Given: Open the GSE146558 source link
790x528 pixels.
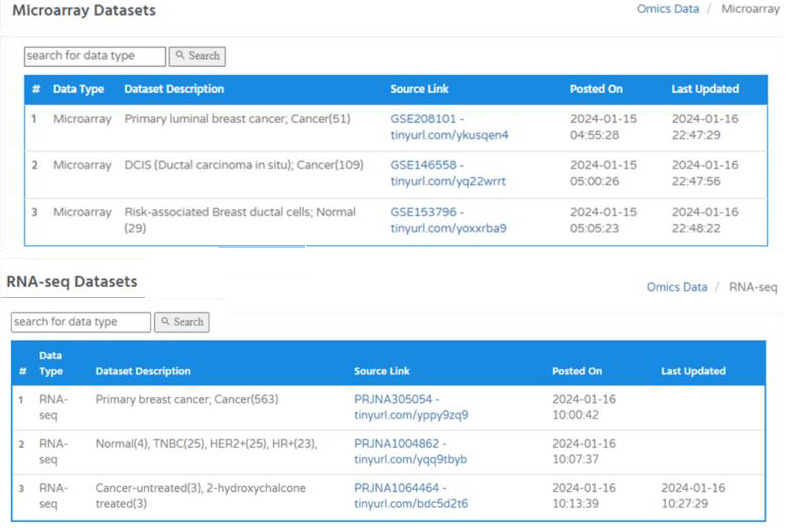Looking at the screenshot, I should pos(448,173).
